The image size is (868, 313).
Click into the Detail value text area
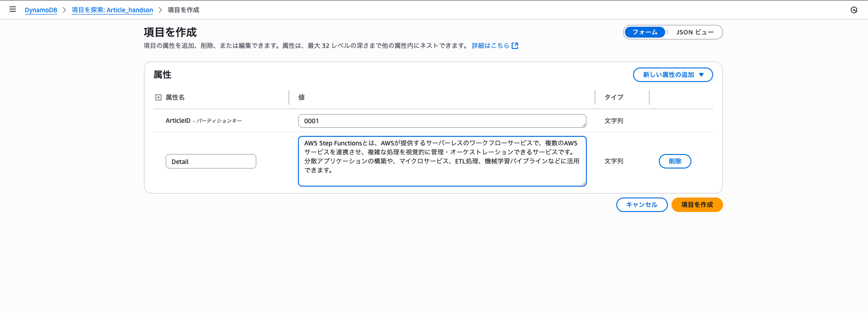point(442,161)
